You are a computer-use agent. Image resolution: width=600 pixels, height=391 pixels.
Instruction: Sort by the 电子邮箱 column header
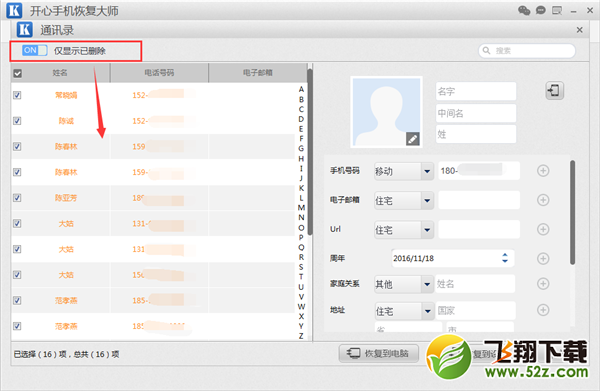(x=258, y=73)
